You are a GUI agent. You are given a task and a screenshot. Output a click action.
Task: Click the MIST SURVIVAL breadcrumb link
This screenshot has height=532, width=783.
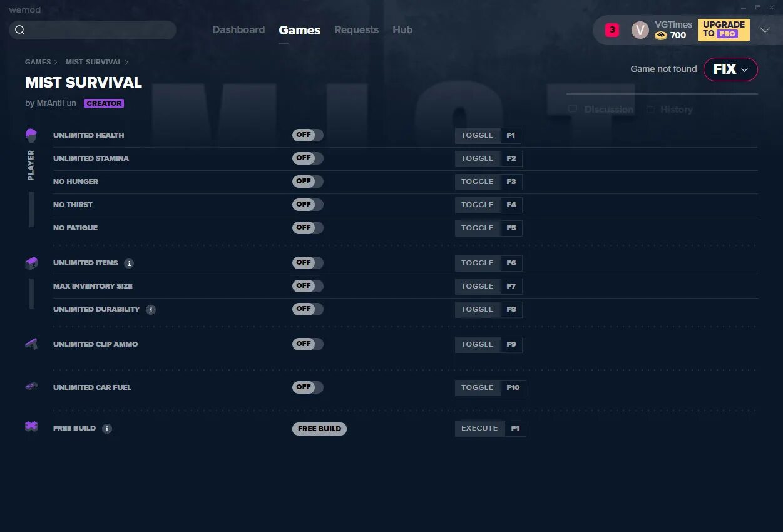click(x=94, y=63)
